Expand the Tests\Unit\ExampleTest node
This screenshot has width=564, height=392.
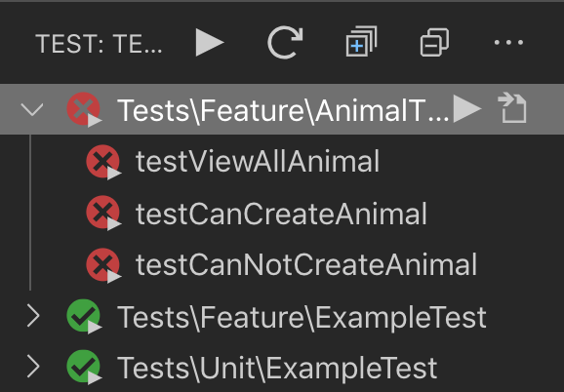pyautogui.click(x=33, y=367)
